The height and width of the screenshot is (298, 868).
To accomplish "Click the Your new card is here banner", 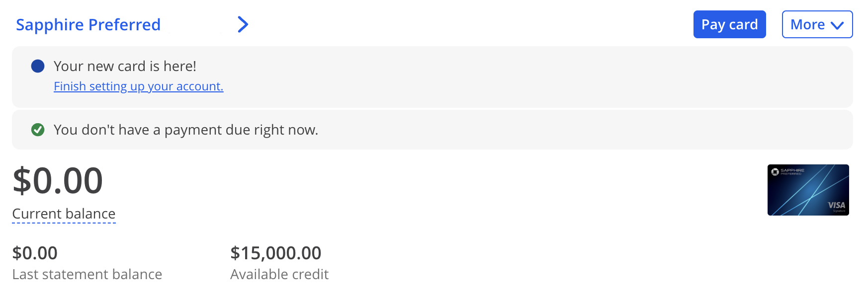I will (x=433, y=77).
